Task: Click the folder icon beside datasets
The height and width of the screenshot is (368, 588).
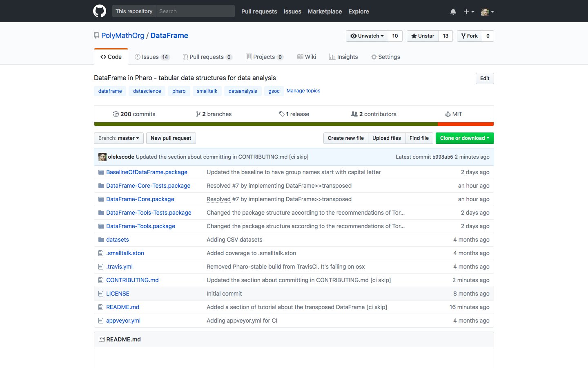Action: click(101, 240)
